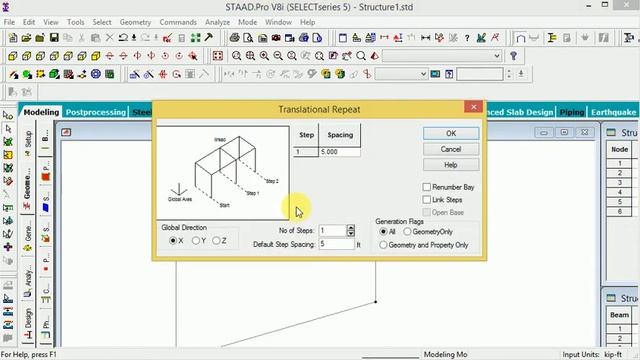Click the red 3D rendering pyramid icon
The width and height of the screenshot is (640, 360).
375,56
